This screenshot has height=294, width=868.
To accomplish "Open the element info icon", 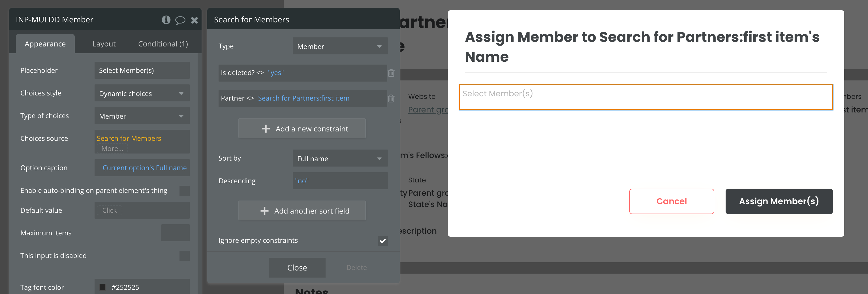I will tap(166, 20).
